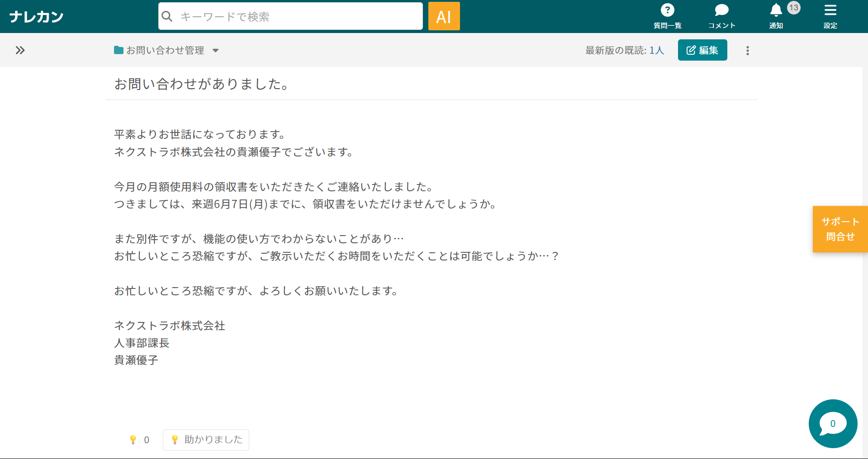This screenshot has width=868, height=459.
Task: Open the 設定 hamburger menu
Action: pyautogui.click(x=830, y=16)
